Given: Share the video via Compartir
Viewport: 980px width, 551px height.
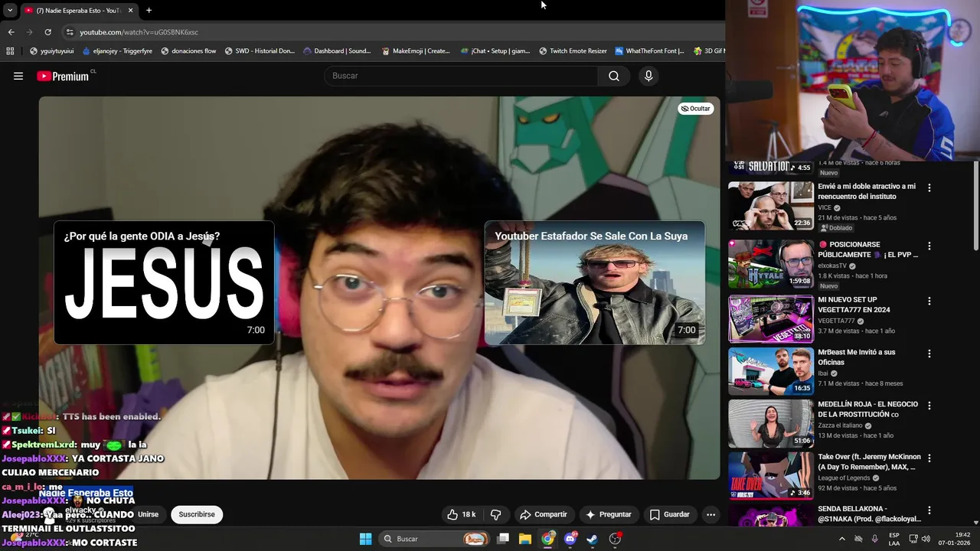Looking at the screenshot, I should (x=543, y=514).
